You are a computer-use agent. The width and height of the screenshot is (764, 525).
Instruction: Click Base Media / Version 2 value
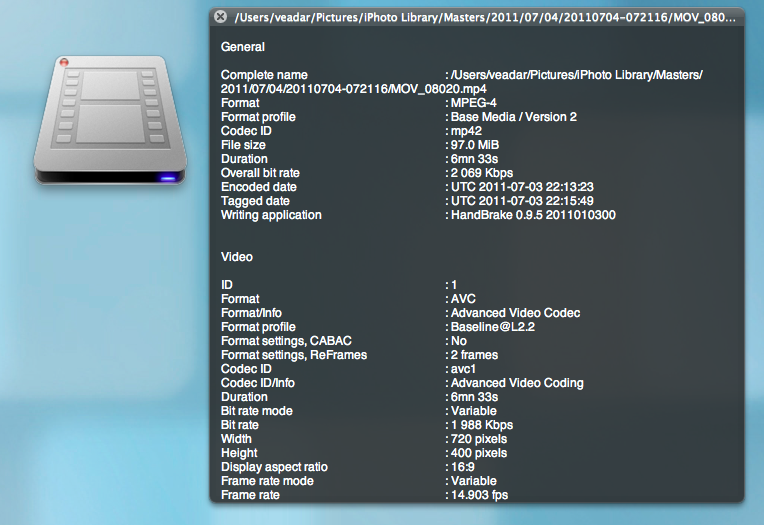pyautogui.click(x=514, y=117)
